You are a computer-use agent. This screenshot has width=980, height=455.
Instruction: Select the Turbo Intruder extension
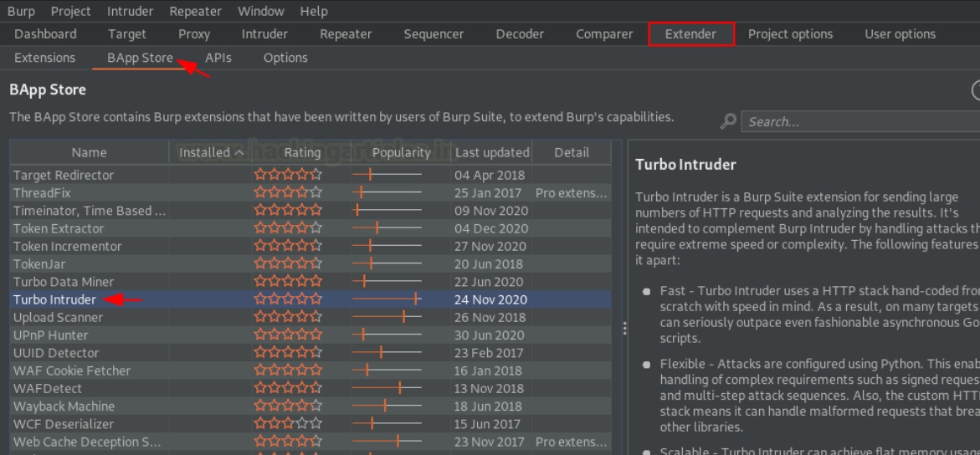(310, 299)
